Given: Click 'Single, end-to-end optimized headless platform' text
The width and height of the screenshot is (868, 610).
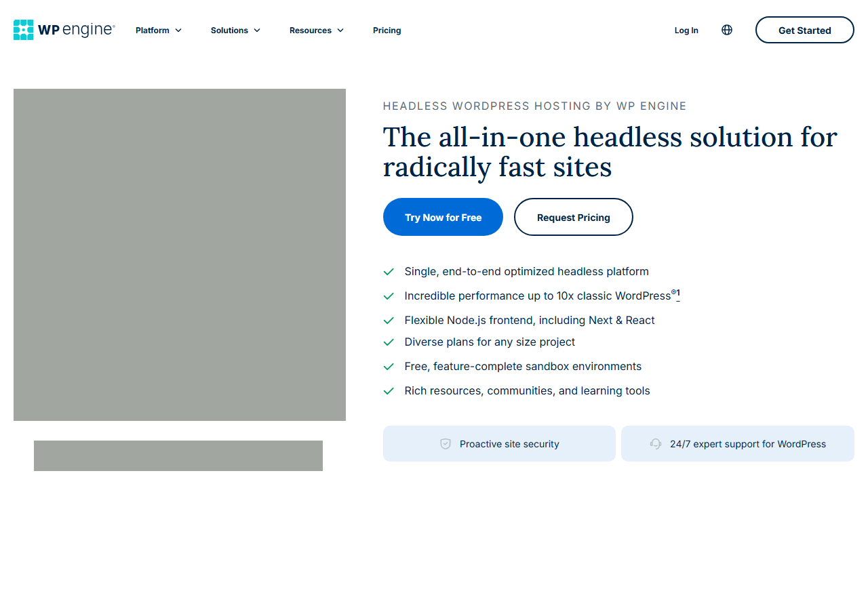Looking at the screenshot, I should coord(527,272).
